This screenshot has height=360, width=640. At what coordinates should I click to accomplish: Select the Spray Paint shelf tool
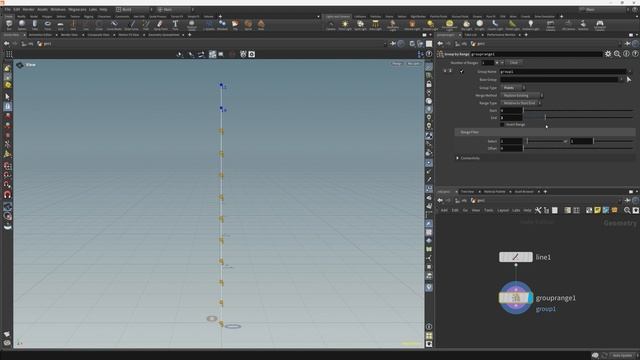160,25
